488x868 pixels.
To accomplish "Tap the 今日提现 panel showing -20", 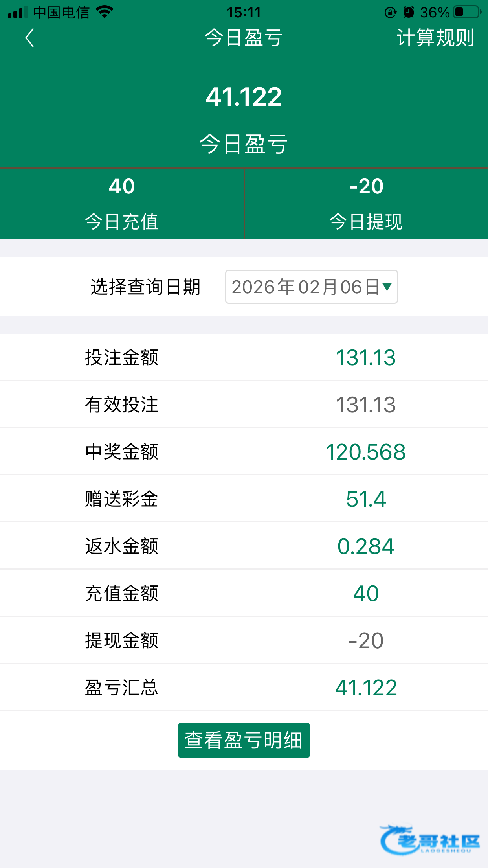I will click(x=366, y=204).
